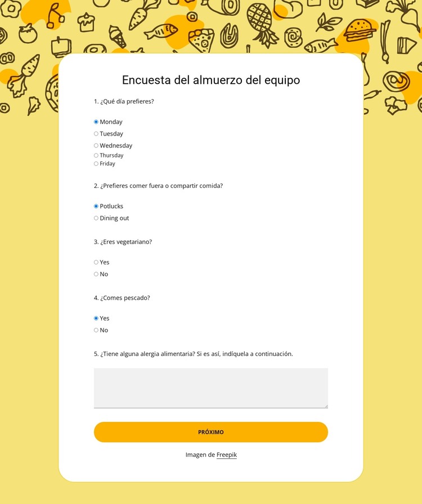Select Yes for eating fish
This screenshot has height=504, width=422.
pos(96,318)
